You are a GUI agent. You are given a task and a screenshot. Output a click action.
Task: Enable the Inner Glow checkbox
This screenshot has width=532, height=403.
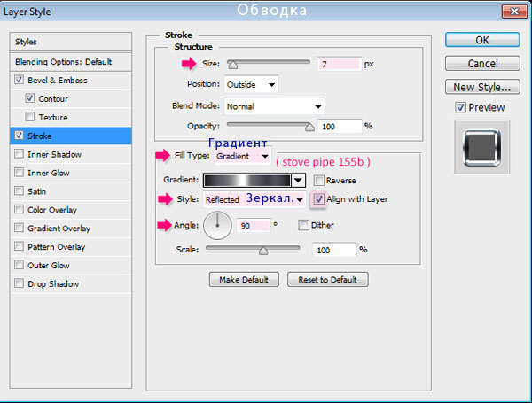(x=19, y=173)
